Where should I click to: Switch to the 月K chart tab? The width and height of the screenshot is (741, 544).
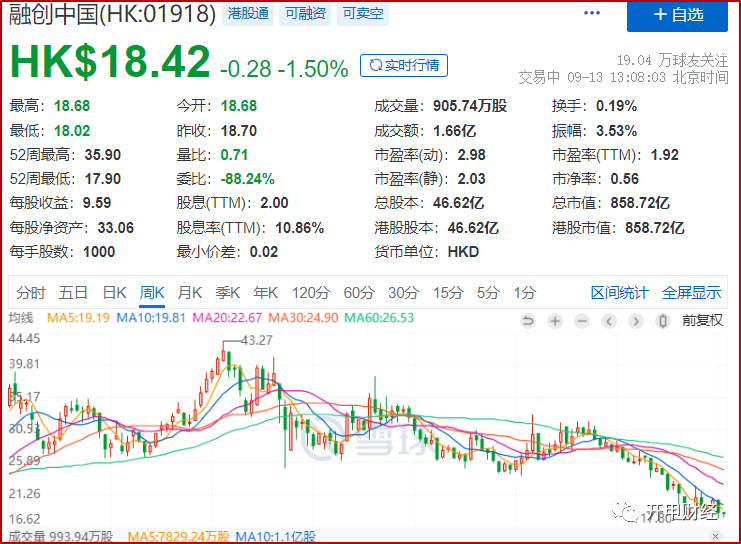(190, 293)
